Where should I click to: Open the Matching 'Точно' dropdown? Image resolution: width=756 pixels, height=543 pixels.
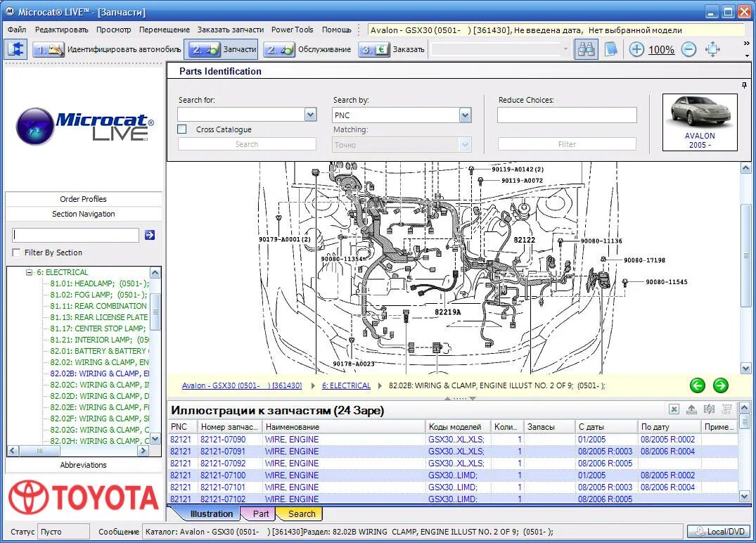point(463,143)
